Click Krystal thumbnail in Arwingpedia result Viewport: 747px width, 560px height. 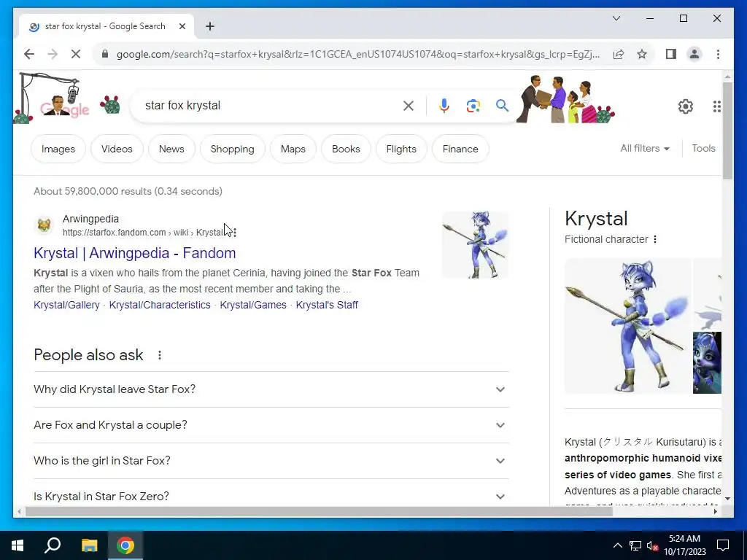point(475,245)
